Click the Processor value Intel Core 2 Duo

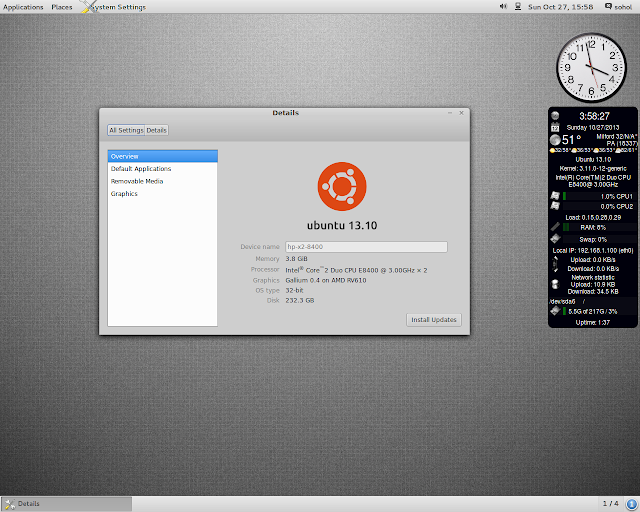pyautogui.click(x=356, y=270)
